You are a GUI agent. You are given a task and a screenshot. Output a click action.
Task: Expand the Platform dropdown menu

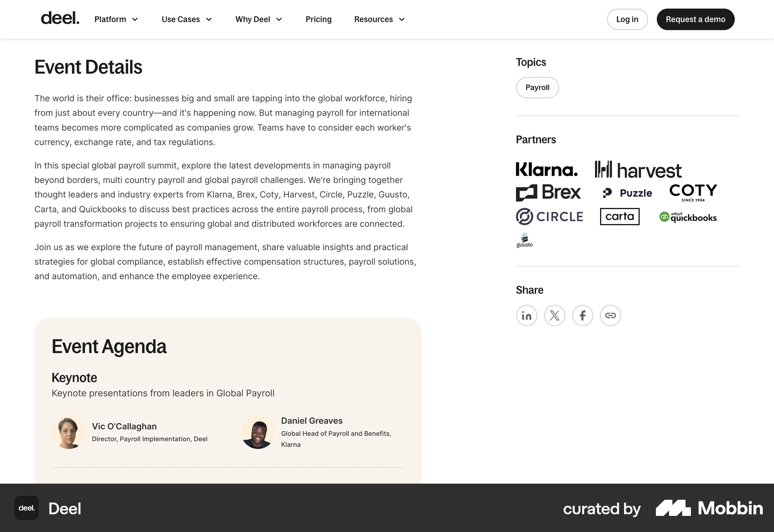pos(116,19)
